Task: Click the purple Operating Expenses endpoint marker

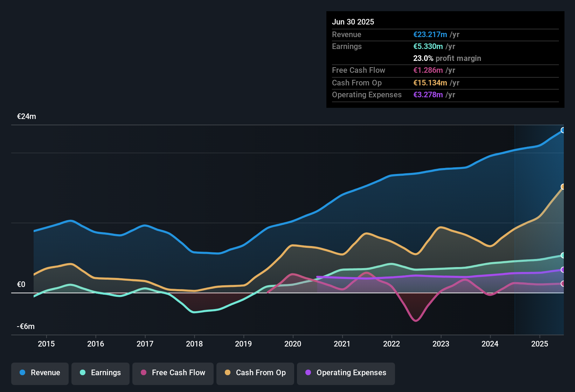Action: (563, 269)
